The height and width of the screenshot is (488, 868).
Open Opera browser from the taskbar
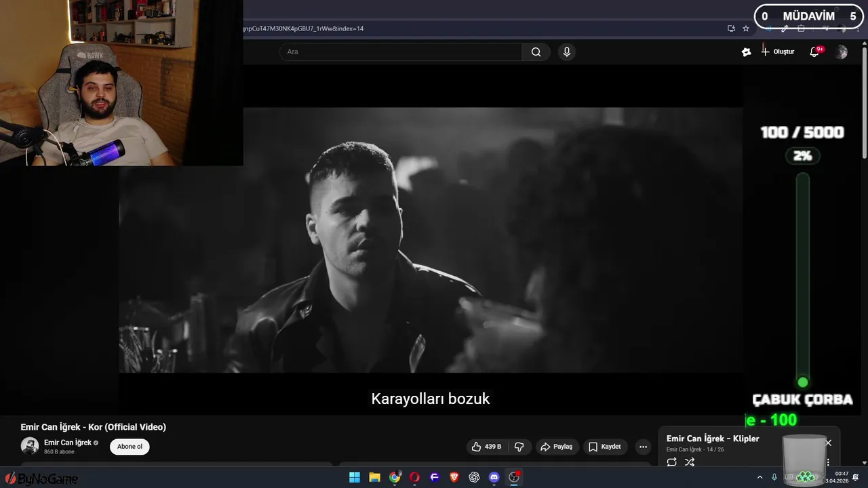[x=414, y=477]
